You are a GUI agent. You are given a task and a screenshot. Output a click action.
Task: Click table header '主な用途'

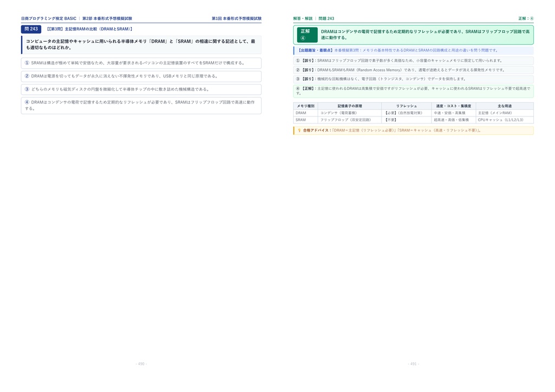(505, 106)
